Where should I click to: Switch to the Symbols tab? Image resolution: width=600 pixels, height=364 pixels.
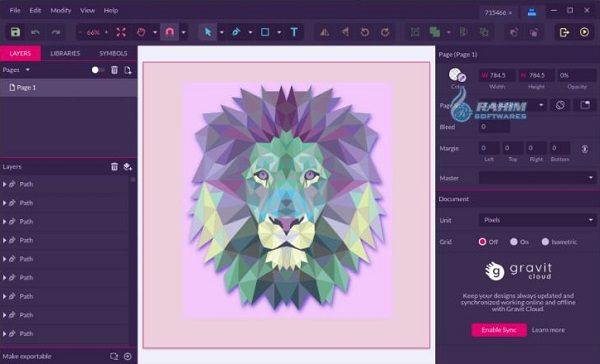[113, 53]
